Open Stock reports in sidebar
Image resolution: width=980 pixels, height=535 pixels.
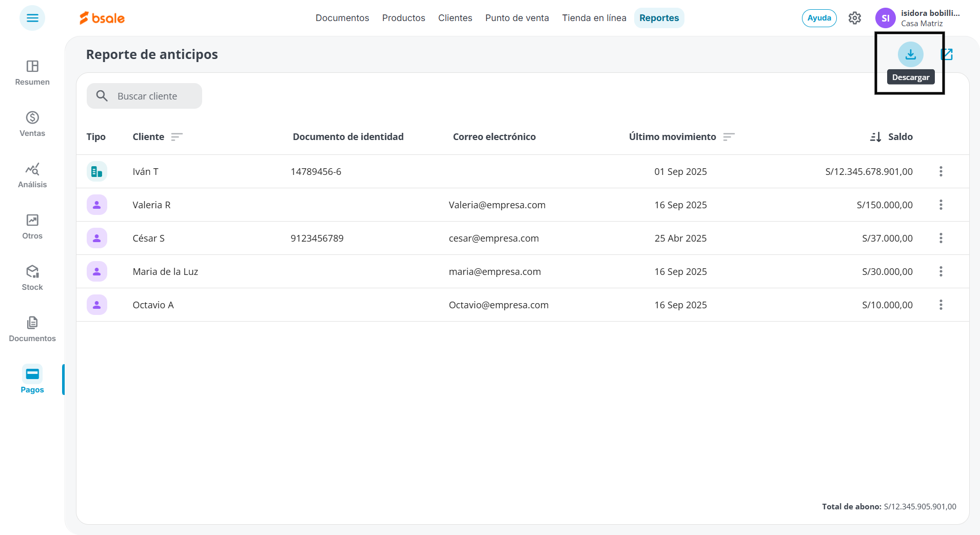tap(32, 278)
